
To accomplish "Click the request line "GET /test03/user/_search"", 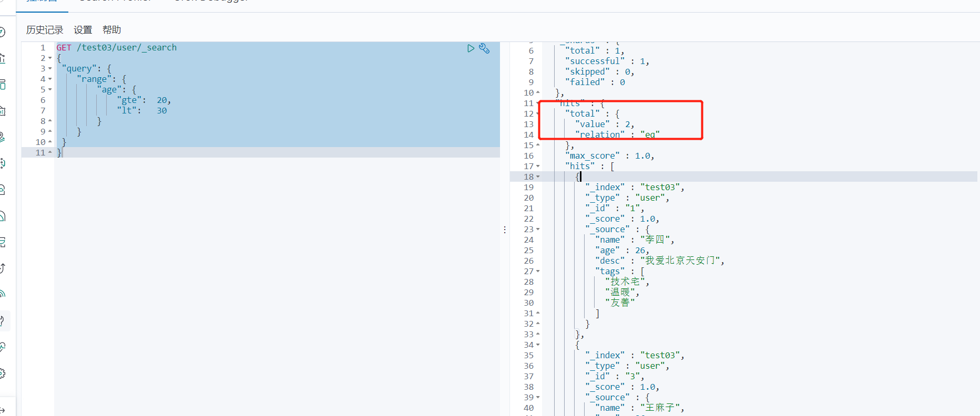I will coord(117,47).
